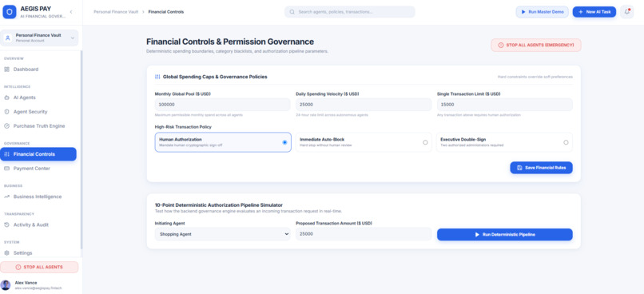
Task: Open Agent Security section
Action: click(x=38, y=112)
